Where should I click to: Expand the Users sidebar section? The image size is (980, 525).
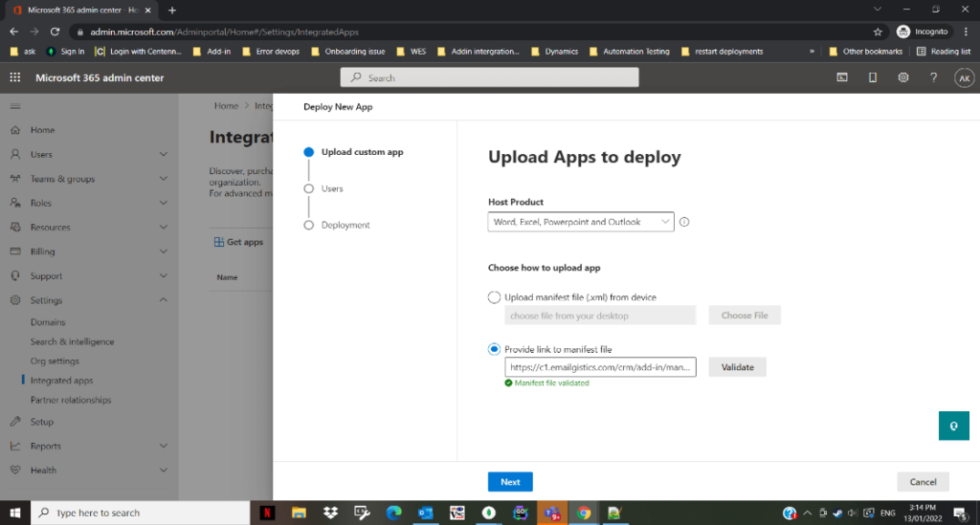tap(163, 154)
